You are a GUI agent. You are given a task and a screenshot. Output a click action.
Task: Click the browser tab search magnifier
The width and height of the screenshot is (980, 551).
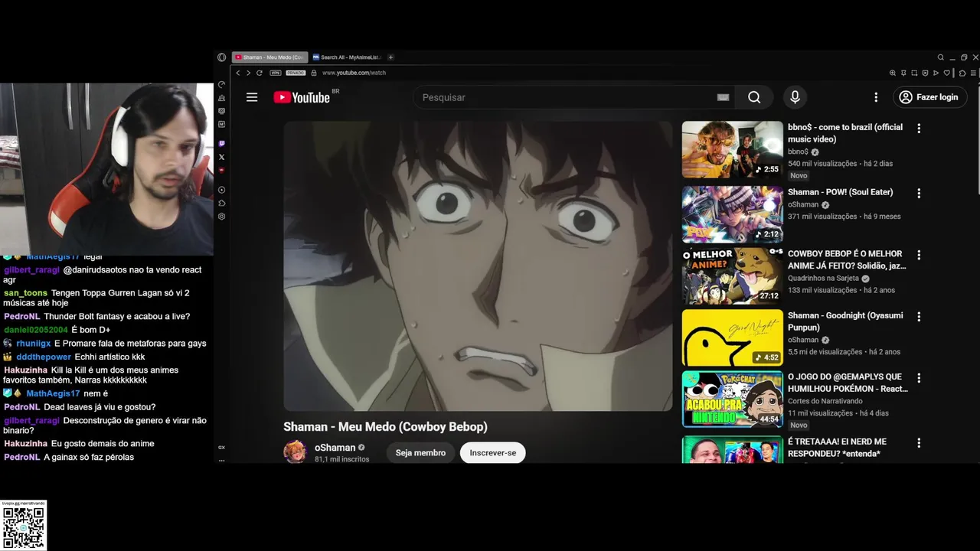point(941,57)
